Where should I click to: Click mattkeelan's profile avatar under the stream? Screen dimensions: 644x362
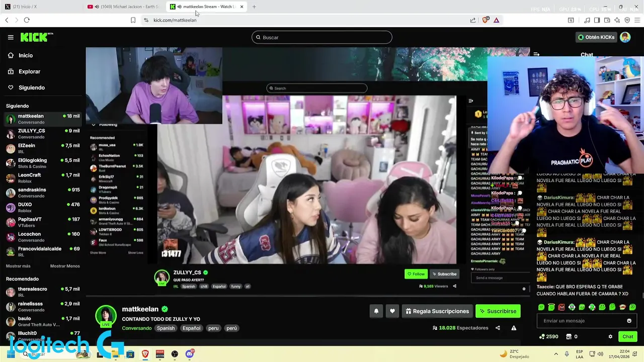tap(106, 316)
